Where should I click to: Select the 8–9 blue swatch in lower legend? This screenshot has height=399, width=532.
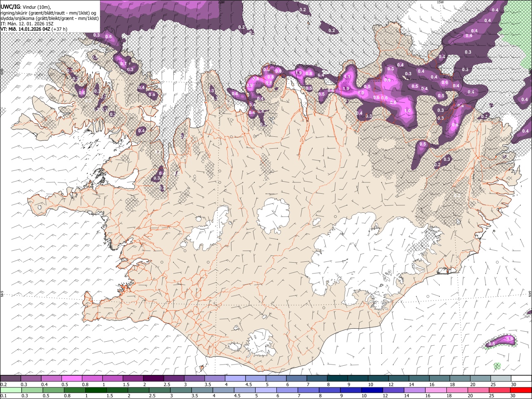329,390
